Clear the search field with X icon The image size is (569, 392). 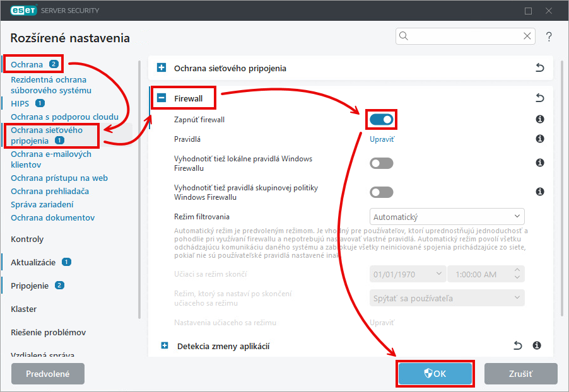coord(527,37)
